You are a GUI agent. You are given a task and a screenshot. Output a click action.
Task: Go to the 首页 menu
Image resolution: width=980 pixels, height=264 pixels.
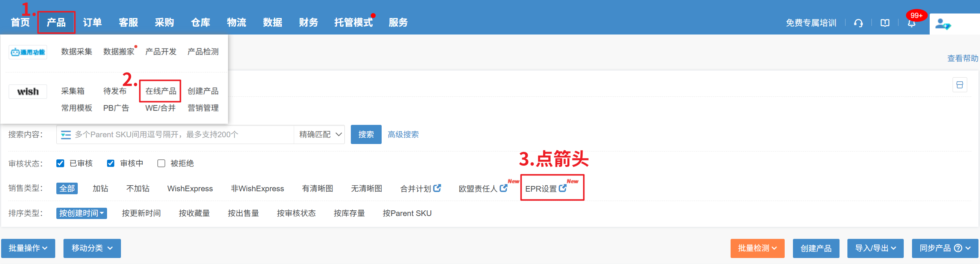pyautogui.click(x=20, y=22)
